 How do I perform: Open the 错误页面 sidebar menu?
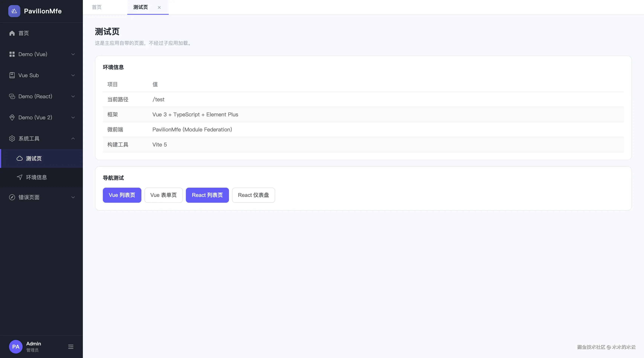(x=41, y=197)
